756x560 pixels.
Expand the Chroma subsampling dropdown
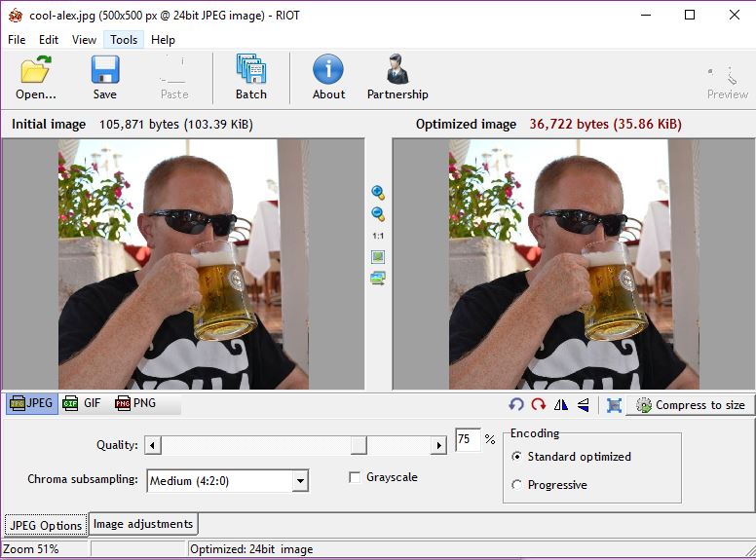click(x=300, y=481)
